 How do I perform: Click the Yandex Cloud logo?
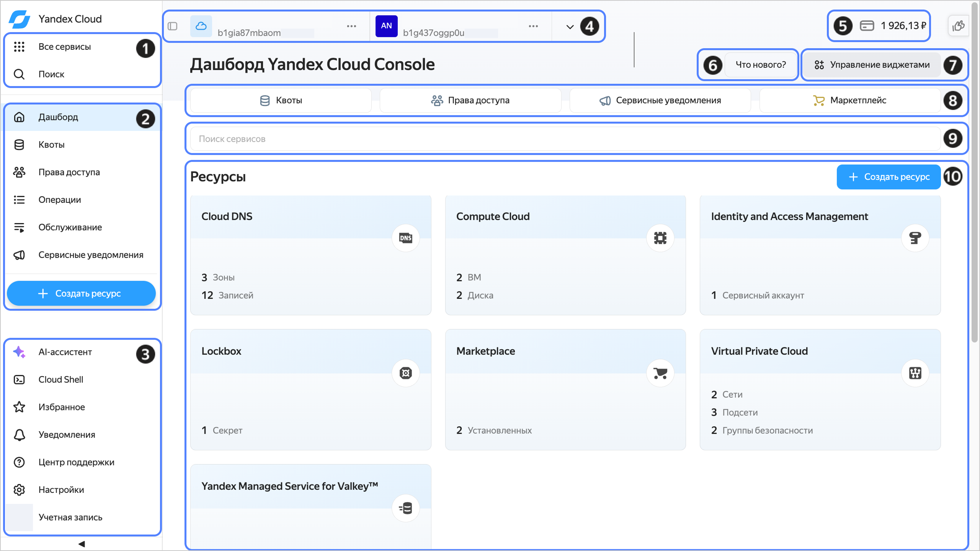coord(19,19)
